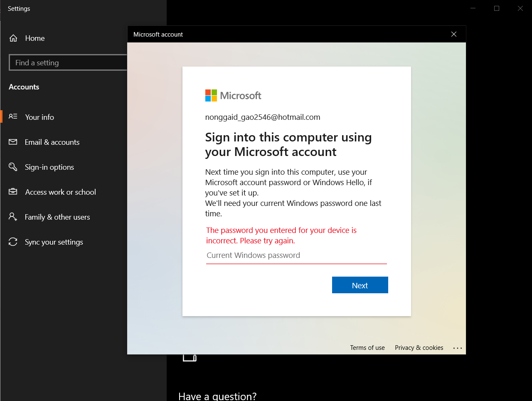Click the Sync your settings icon
Viewport: 532px width, 401px height.
click(x=13, y=242)
